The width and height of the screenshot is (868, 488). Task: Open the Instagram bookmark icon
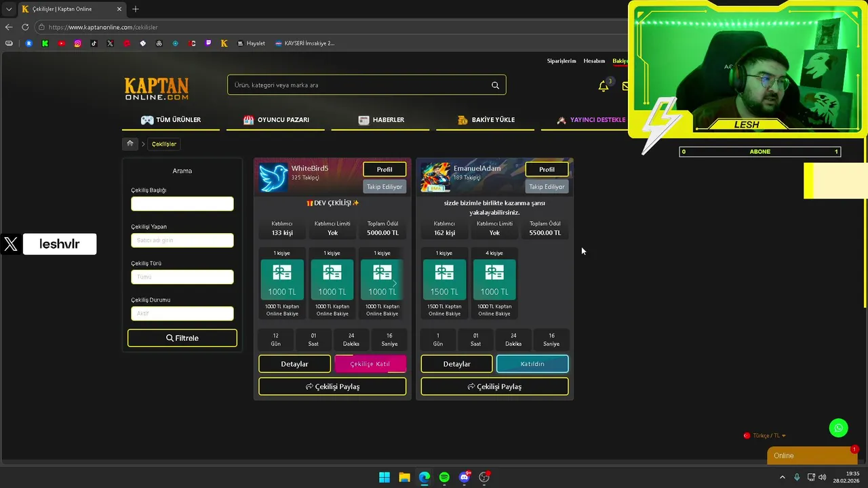[x=78, y=43]
